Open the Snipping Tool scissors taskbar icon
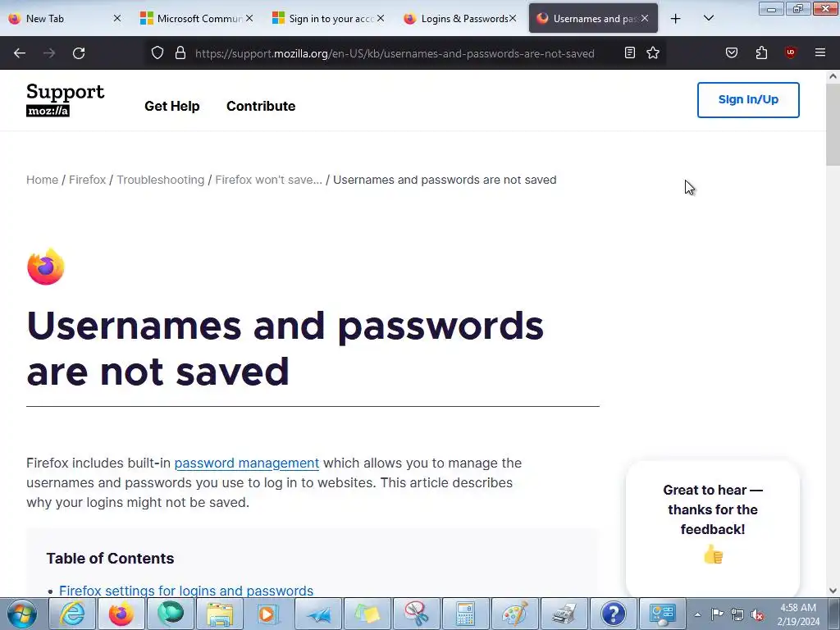Image resolution: width=840 pixels, height=630 pixels. click(x=417, y=614)
